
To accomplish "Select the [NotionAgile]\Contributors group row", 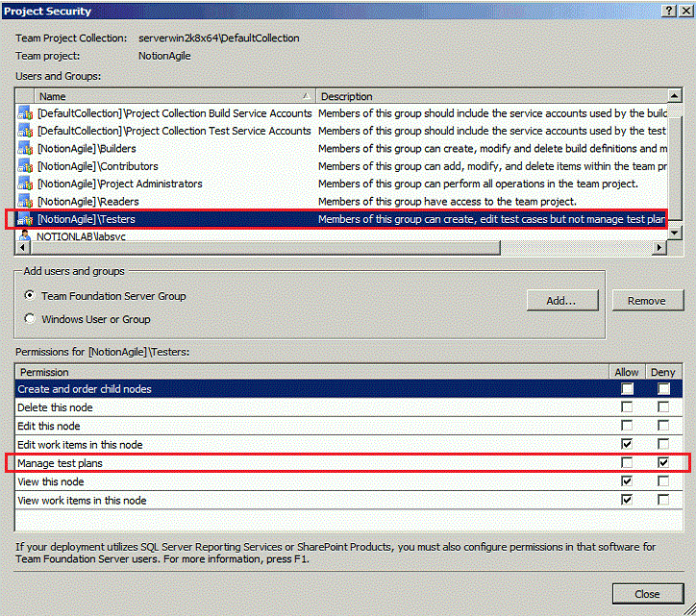I will coord(342,166).
